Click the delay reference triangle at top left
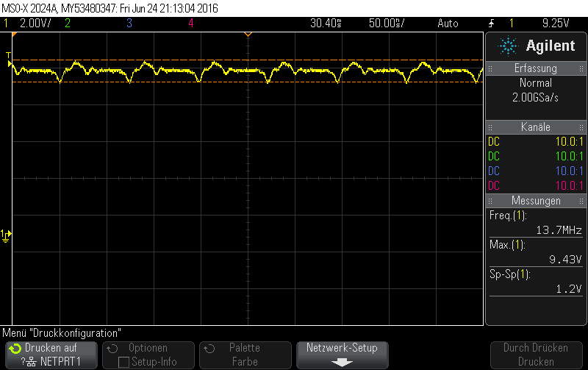Image resolution: width=588 pixels, height=370 pixels. pyautogui.click(x=14, y=35)
